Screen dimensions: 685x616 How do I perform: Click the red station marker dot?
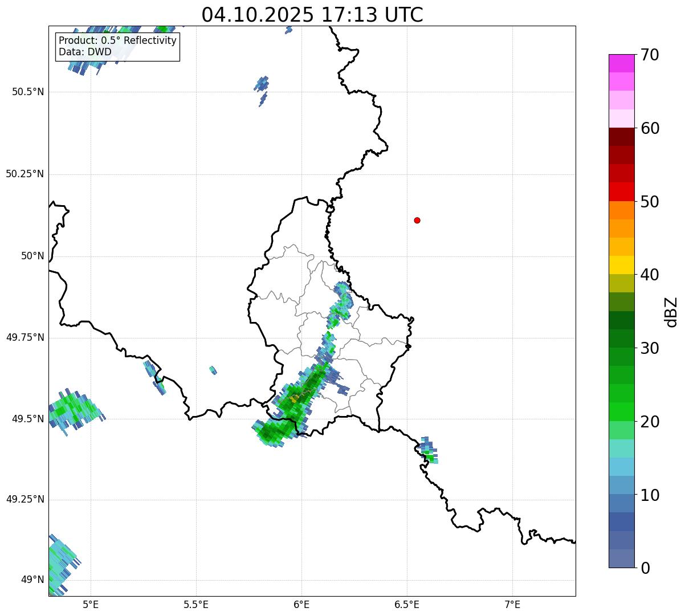(x=417, y=220)
